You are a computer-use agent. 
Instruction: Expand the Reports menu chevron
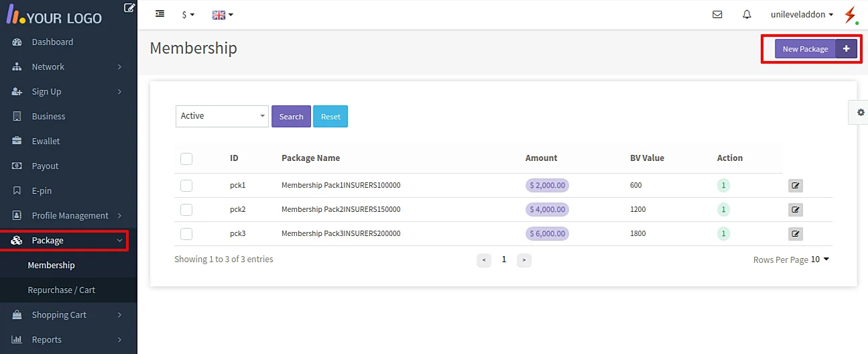119,340
